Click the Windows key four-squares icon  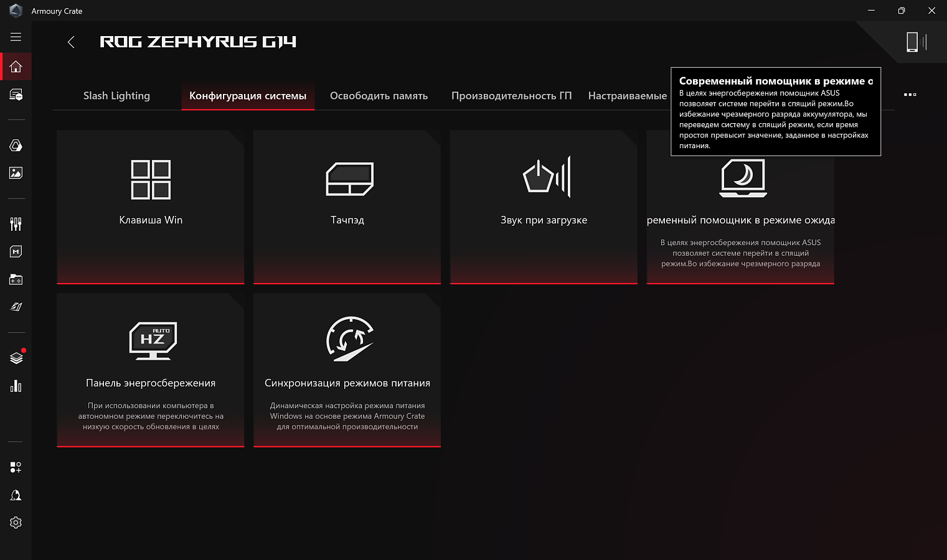coord(151,180)
